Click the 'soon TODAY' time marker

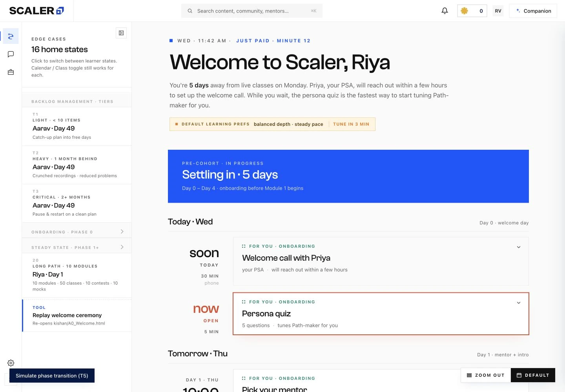coord(204,258)
